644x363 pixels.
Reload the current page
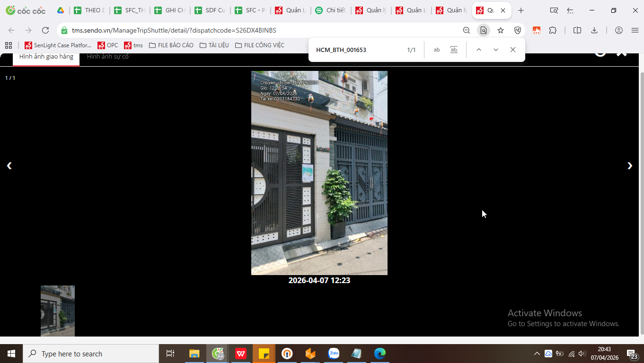tap(45, 30)
